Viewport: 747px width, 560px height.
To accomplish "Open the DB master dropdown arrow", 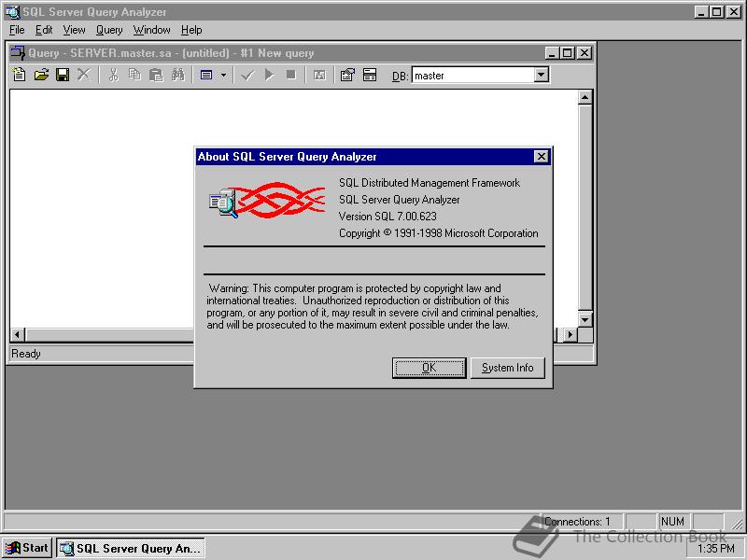I will (x=541, y=75).
